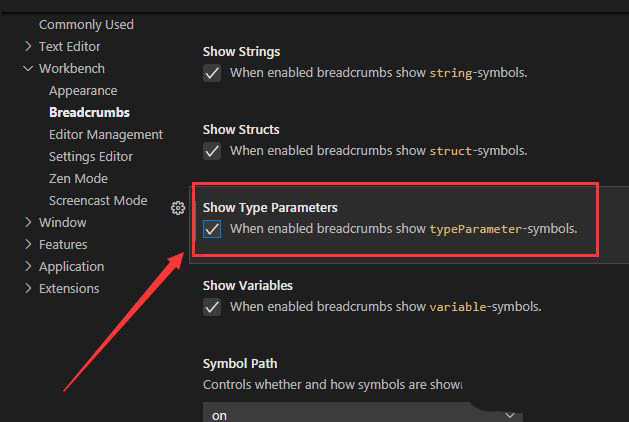Viewport: 629px width, 422px height.
Task: Go to Editor Management settings
Action: (106, 135)
